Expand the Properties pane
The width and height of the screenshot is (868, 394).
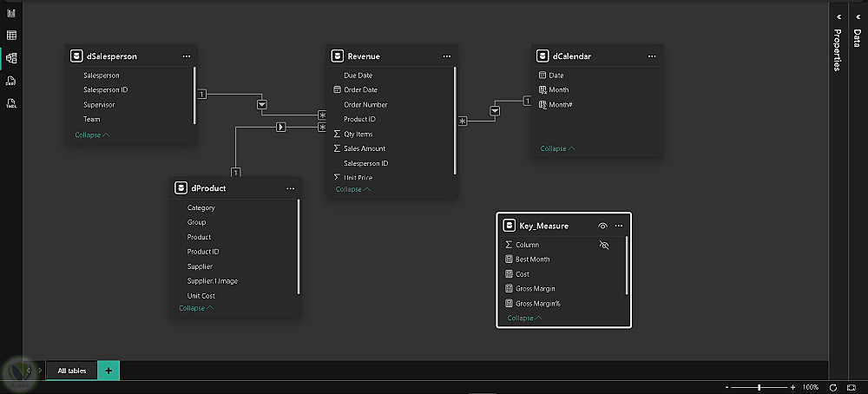click(x=838, y=17)
